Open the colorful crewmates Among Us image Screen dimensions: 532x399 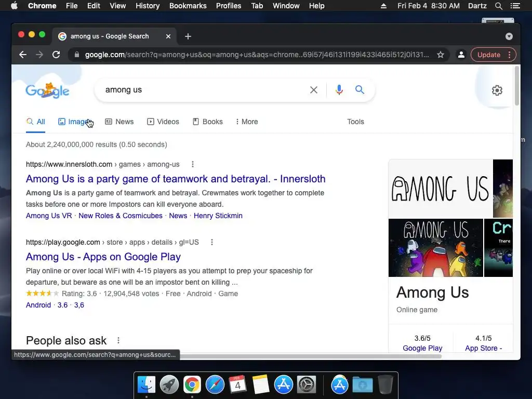click(x=436, y=248)
